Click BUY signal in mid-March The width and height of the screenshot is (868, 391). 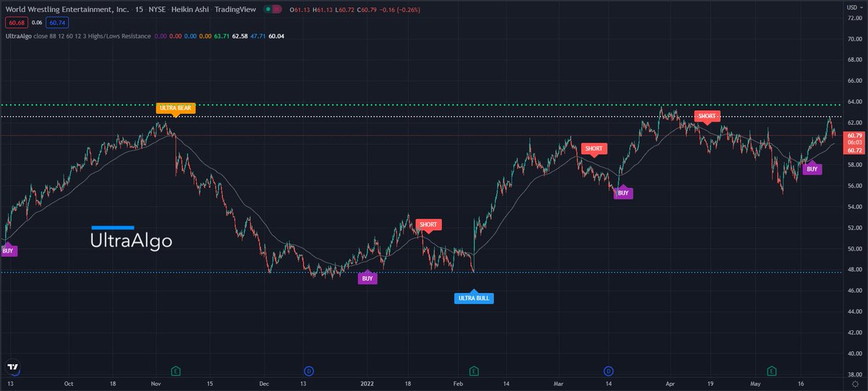tap(623, 193)
